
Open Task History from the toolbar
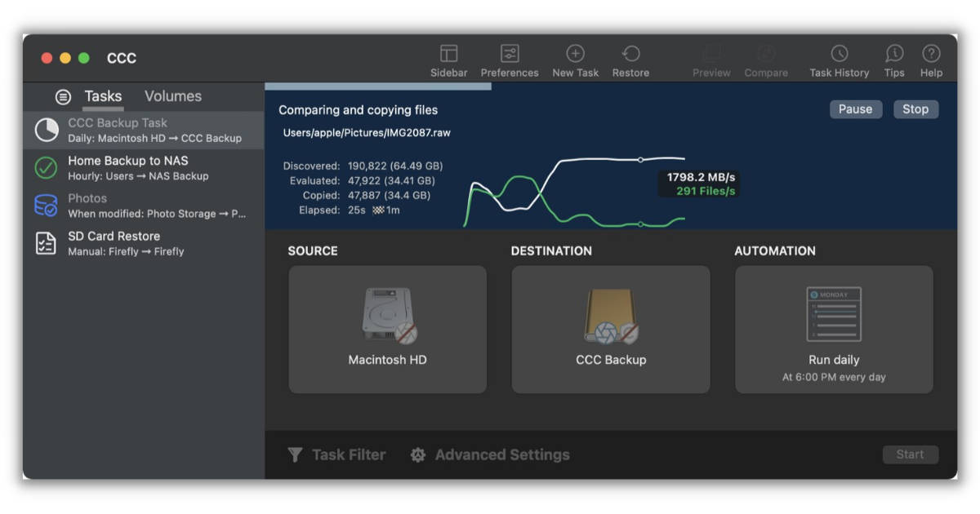pyautogui.click(x=839, y=59)
